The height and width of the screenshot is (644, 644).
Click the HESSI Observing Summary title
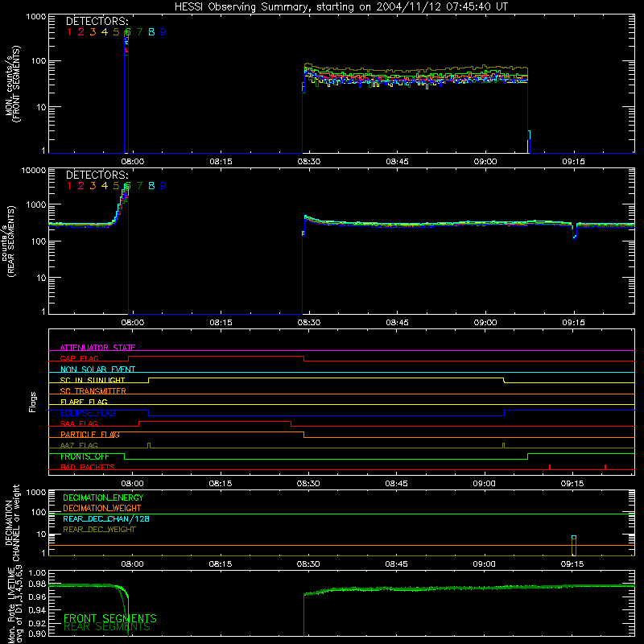341,7
